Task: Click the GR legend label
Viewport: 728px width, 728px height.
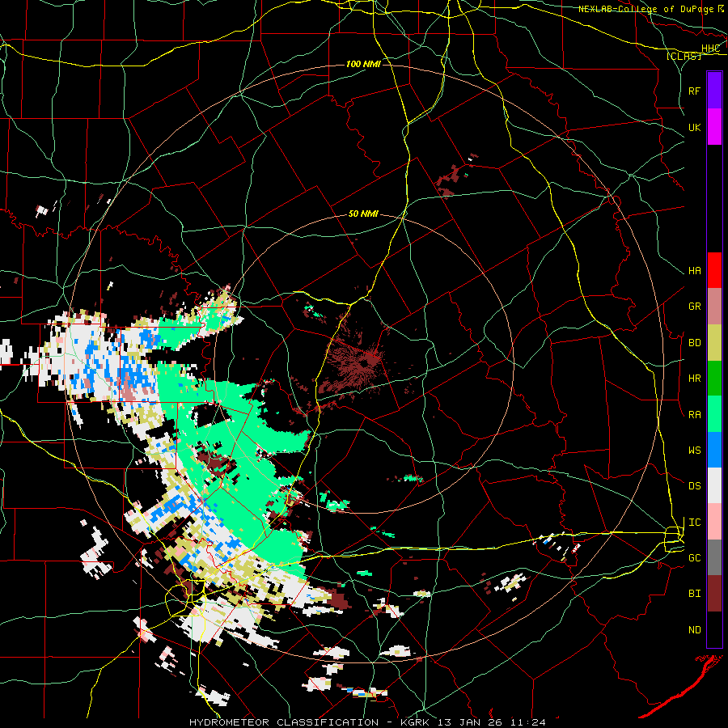Action: 695,307
